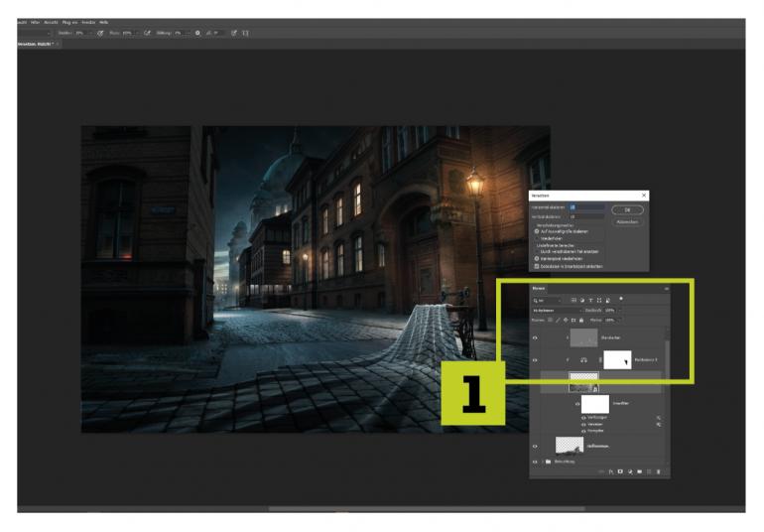
Task: Close the Versetzen dialog
Action: click(644, 196)
